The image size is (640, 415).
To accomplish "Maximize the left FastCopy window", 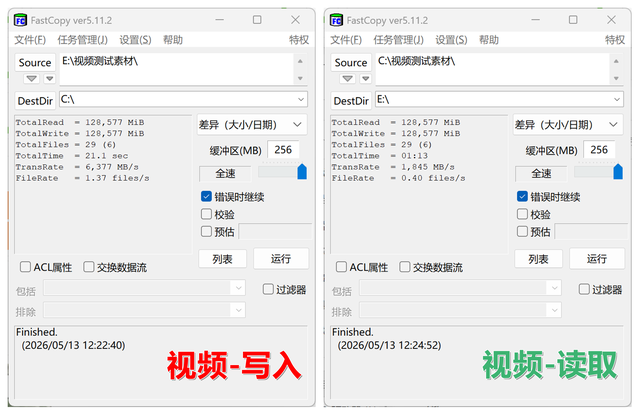I will tap(257, 20).
